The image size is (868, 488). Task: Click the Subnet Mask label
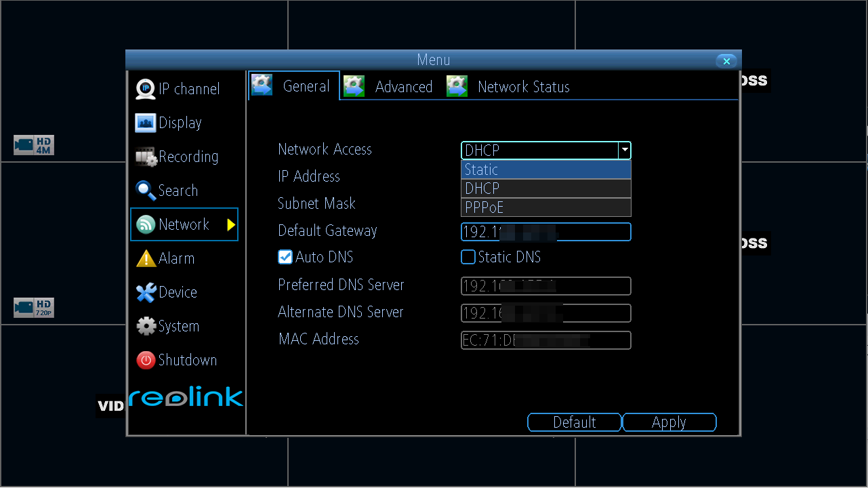pos(316,203)
